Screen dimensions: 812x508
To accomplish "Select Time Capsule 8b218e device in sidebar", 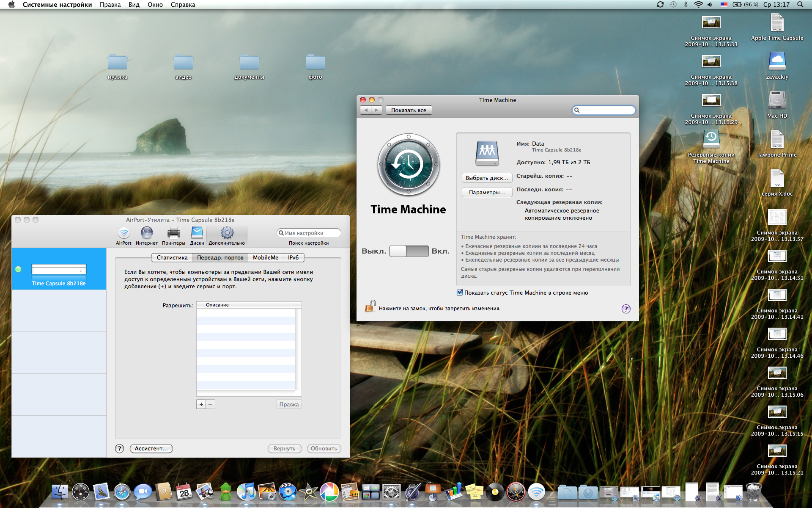I will tap(59, 269).
